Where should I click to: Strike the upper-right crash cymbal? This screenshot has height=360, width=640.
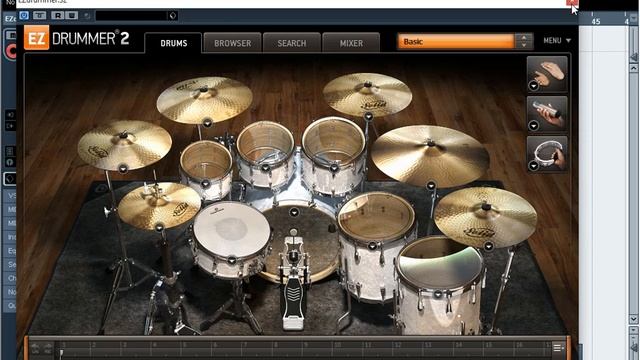coord(368,94)
